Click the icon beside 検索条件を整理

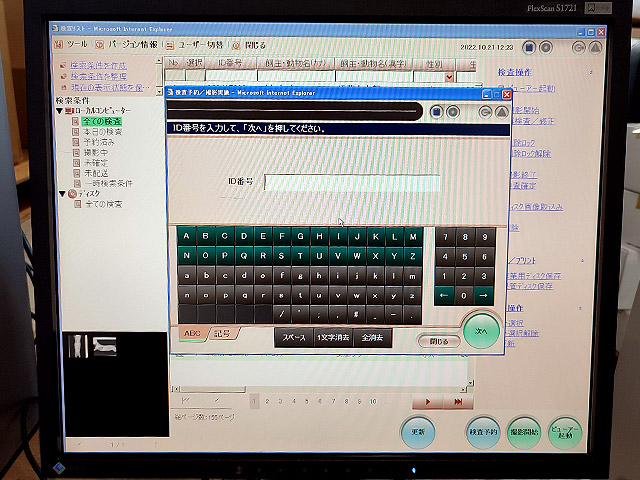click(x=63, y=76)
